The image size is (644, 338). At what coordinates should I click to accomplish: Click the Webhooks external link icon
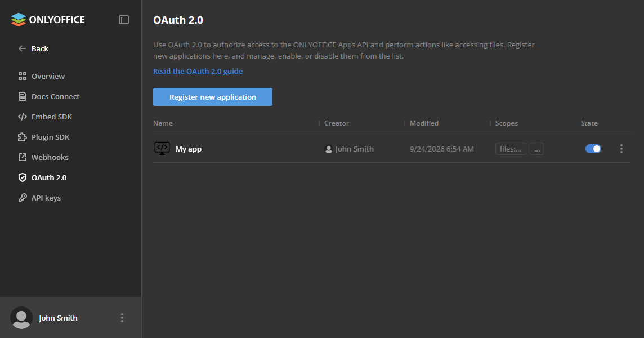point(22,157)
